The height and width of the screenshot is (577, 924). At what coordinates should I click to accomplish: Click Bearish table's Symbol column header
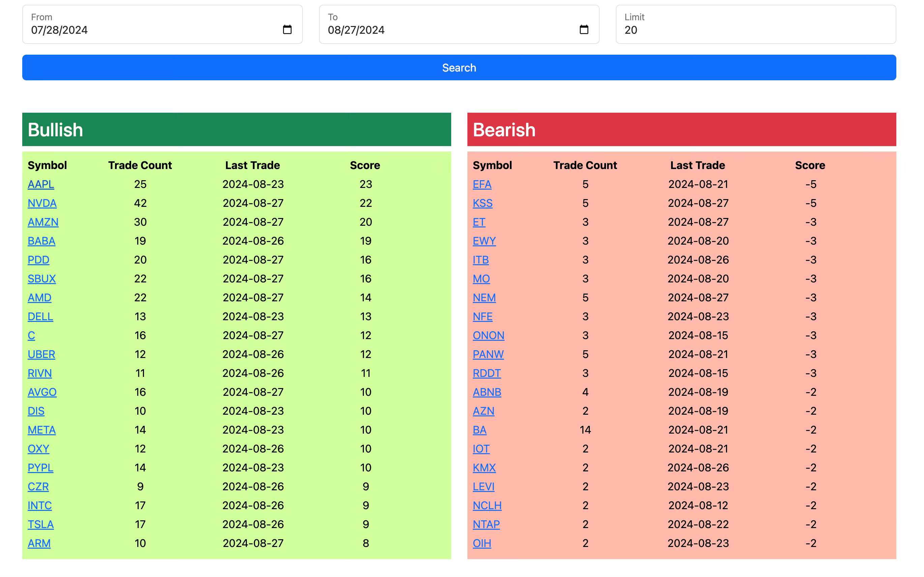coord(492,165)
